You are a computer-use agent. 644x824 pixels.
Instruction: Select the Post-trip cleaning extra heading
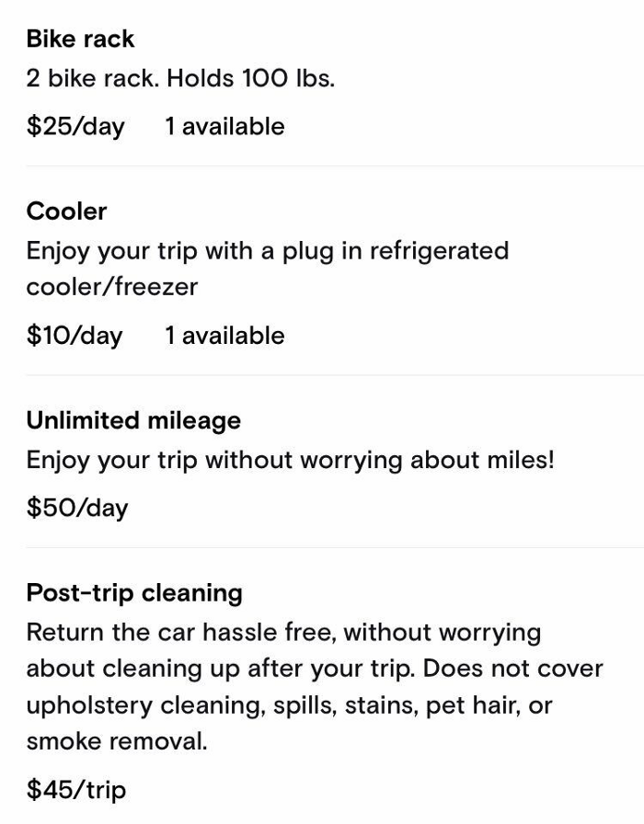tap(134, 593)
